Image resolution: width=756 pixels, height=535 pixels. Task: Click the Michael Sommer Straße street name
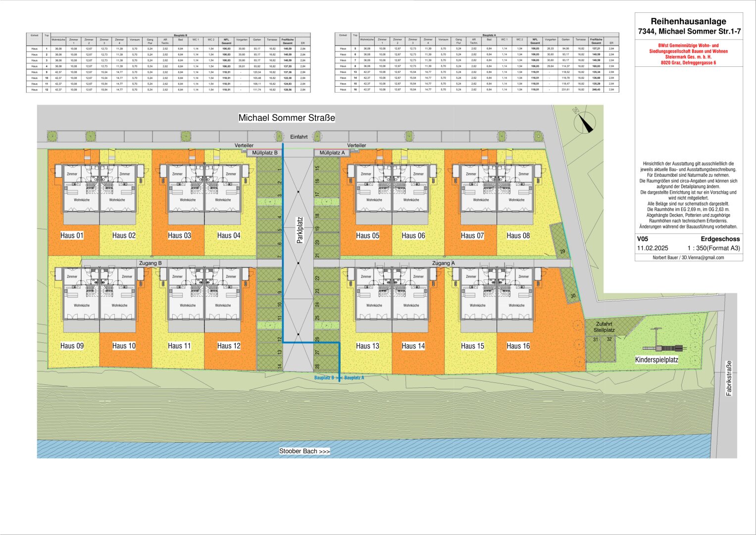(x=287, y=118)
